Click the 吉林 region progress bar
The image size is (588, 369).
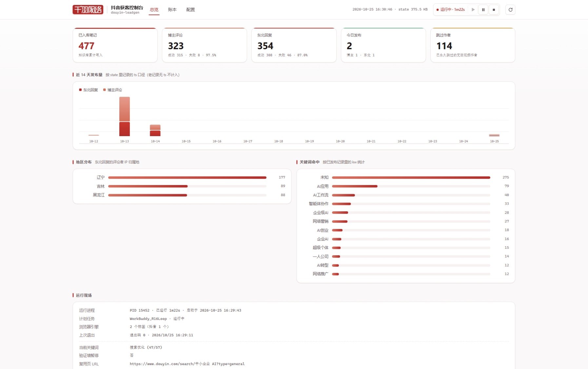(187, 186)
